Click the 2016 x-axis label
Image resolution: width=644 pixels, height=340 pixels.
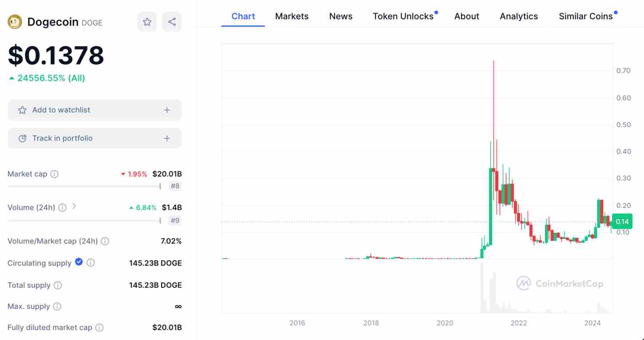click(x=297, y=323)
